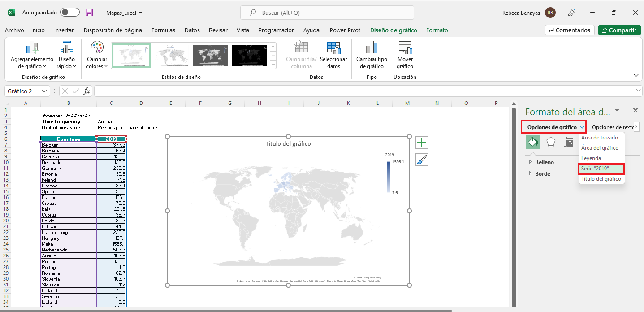Open the Gráfico 2 name box dropdown
The width and height of the screenshot is (644, 312).
tap(44, 91)
